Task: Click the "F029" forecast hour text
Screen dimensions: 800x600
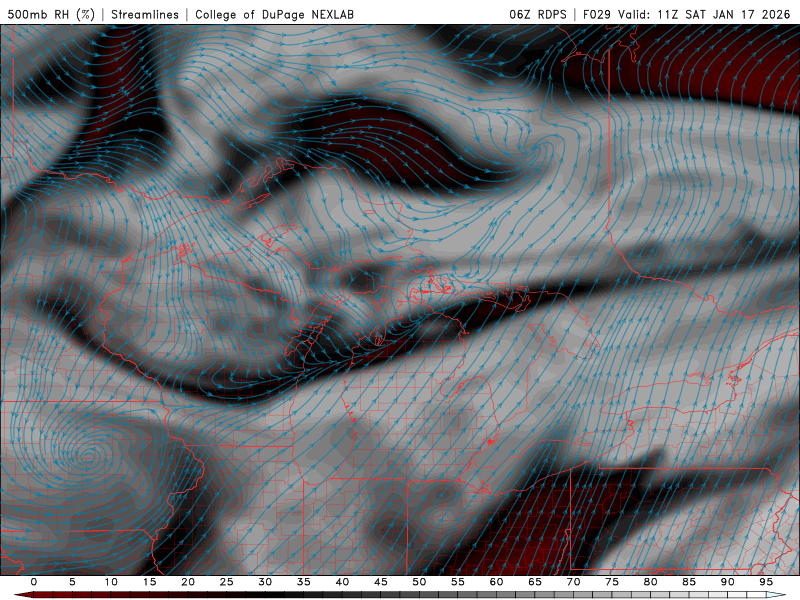Action: point(597,15)
